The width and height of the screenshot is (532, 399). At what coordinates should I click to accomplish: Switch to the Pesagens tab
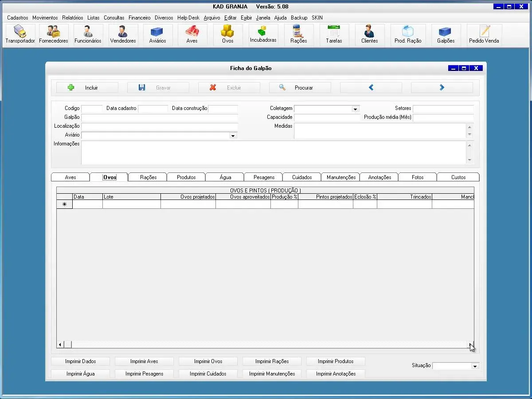[264, 177]
